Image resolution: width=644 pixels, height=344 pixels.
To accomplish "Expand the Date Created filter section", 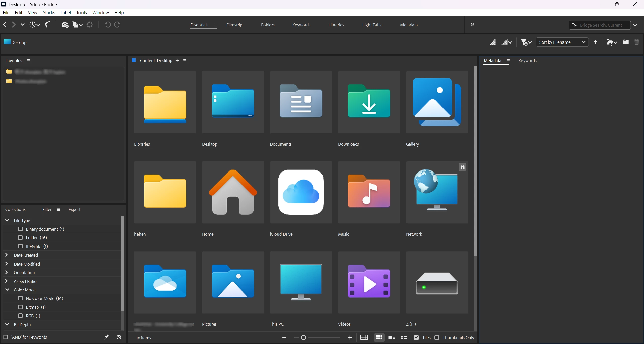I will point(7,255).
